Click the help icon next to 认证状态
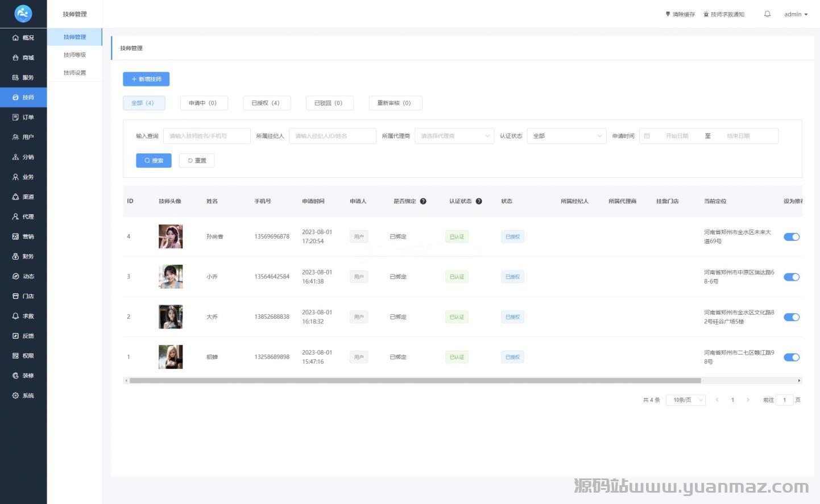820x504 pixels. click(x=479, y=201)
